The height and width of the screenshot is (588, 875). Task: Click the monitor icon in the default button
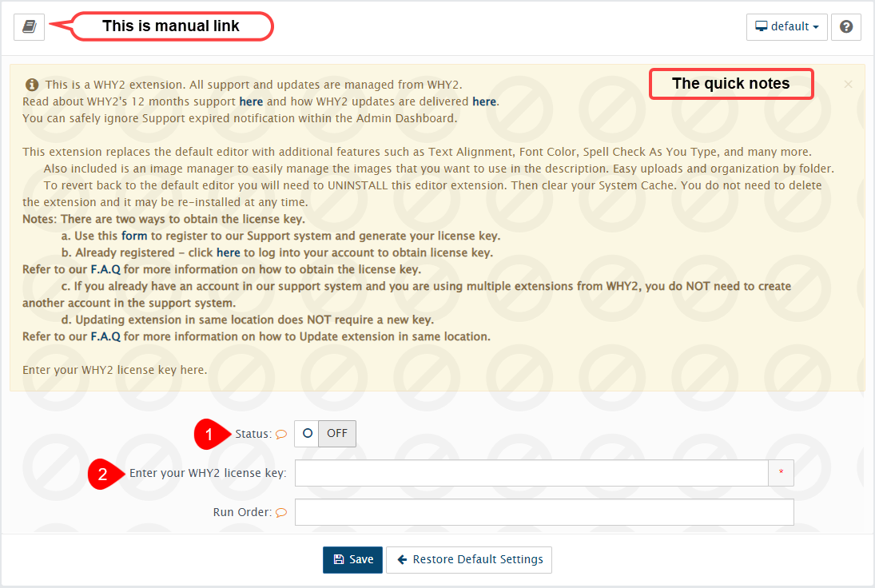(x=762, y=26)
